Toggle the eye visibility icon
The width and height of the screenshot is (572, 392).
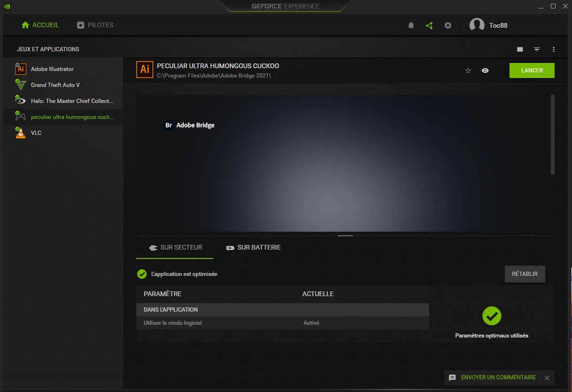[486, 71]
